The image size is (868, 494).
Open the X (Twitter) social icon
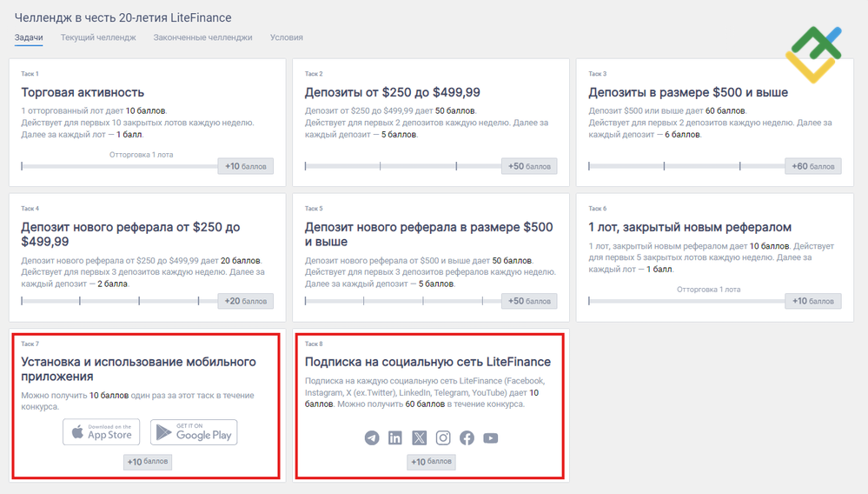[x=420, y=438]
